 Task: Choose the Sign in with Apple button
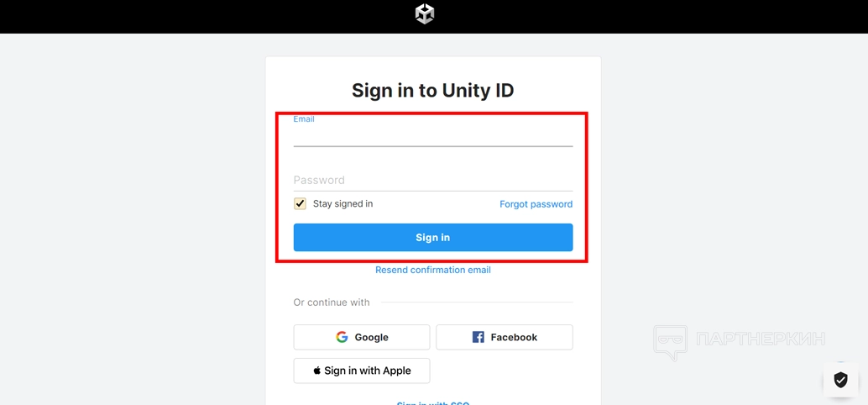[362, 371]
